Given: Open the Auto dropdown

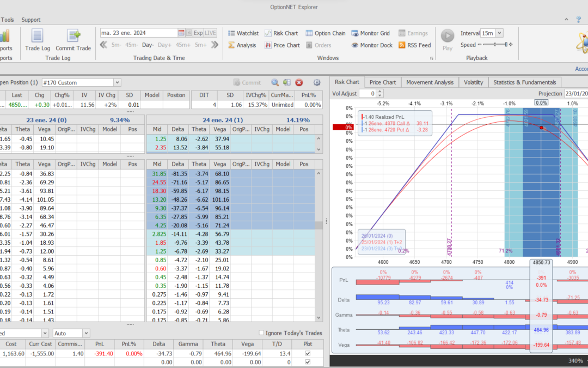Looking at the screenshot, I should [86, 333].
